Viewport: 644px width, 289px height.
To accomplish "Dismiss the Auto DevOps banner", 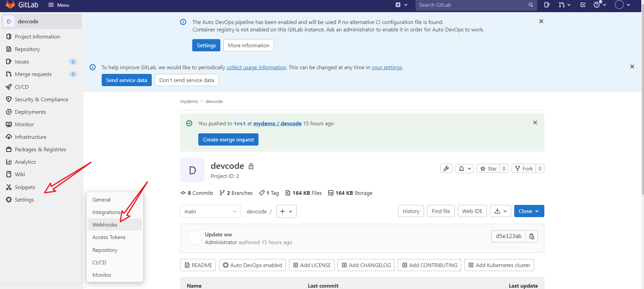I will pyautogui.click(x=541, y=21).
